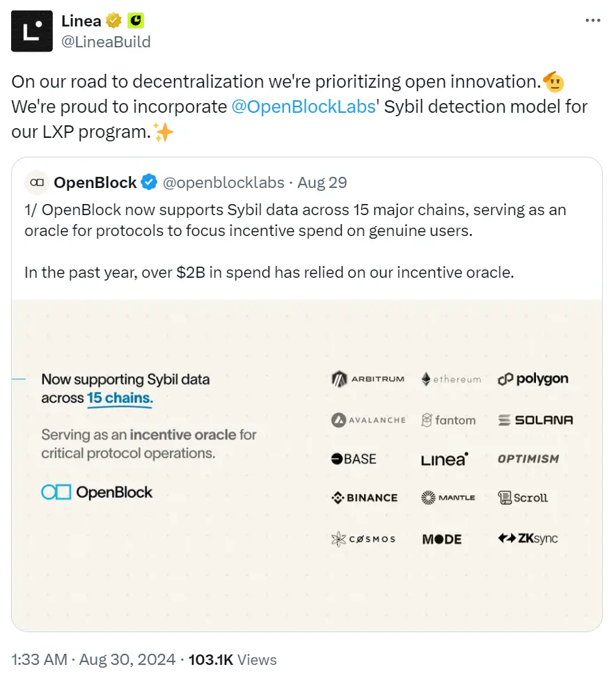Screen dimensions: 616x683
Task: Click the Ethereum logo
Action: (x=451, y=379)
